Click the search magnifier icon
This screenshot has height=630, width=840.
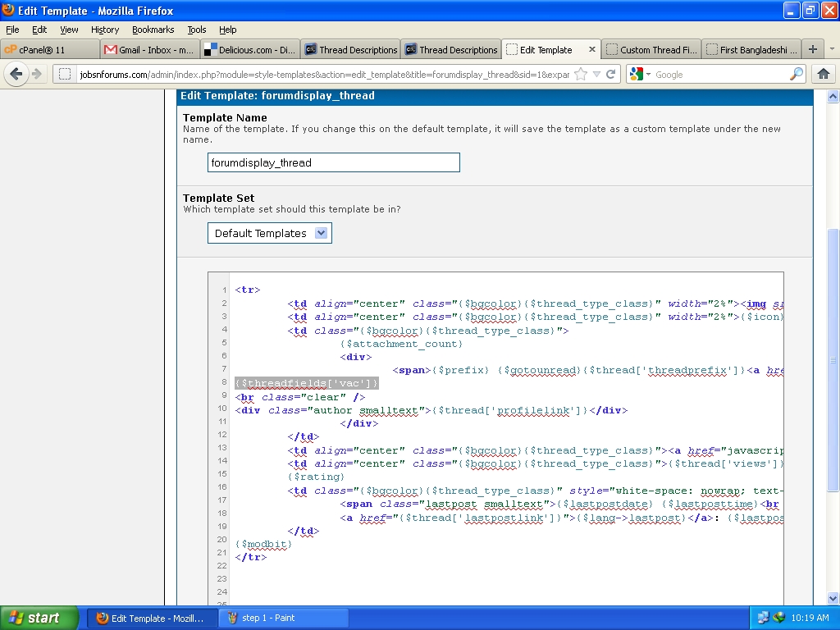click(797, 75)
